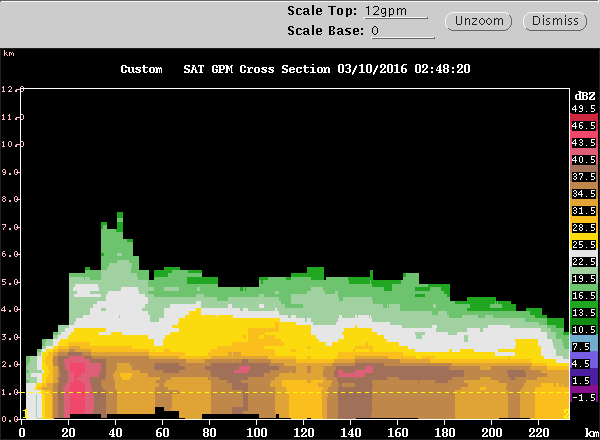Screen dimensions: 600x440
Task: Click the cross section title text
Action: [x=295, y=69]
